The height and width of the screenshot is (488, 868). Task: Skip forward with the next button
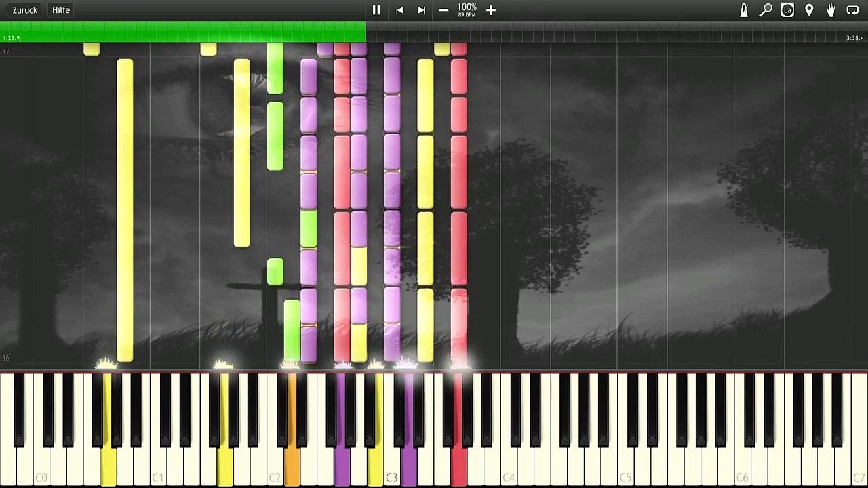click(421, 10)
